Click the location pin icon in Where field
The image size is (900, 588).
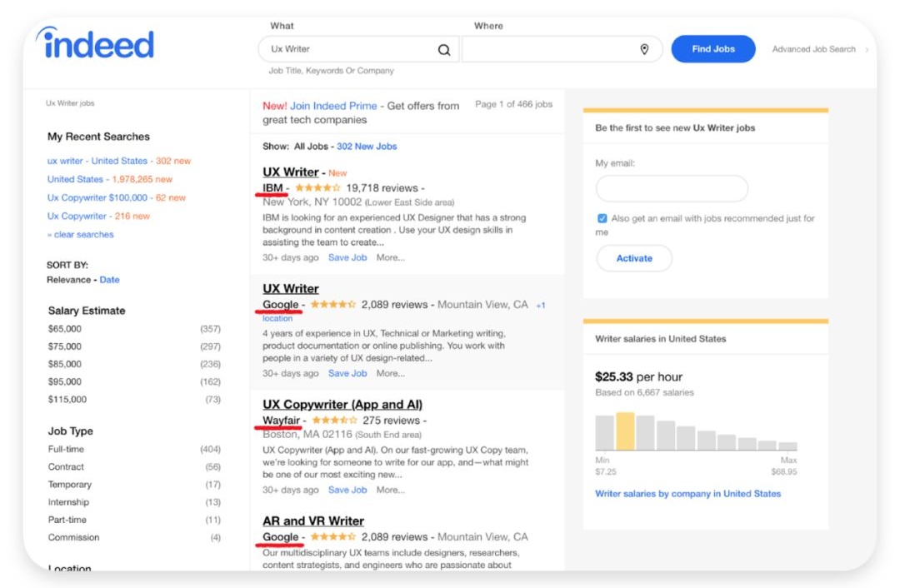click(x=644, y=50)
